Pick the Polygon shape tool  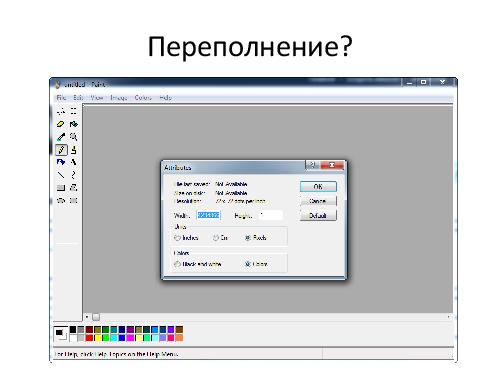[73, 188]
